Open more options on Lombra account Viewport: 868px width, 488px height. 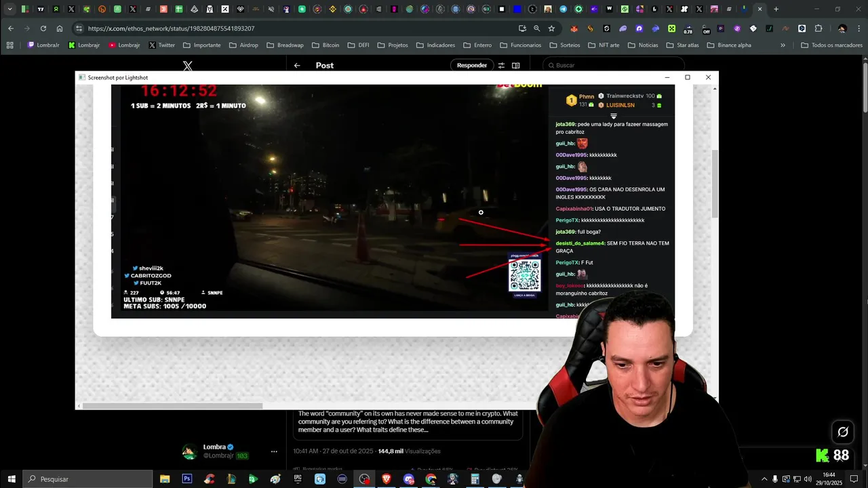(x=274, y=451)
